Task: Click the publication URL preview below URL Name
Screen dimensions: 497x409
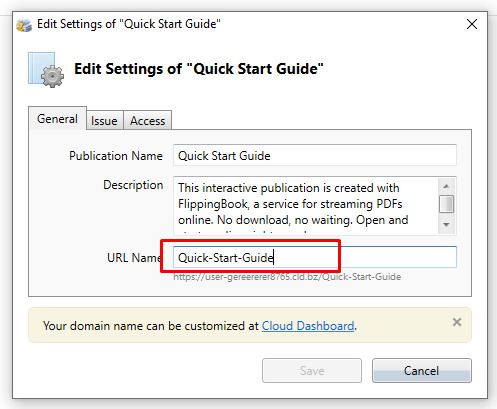Action: click(287, 277)
